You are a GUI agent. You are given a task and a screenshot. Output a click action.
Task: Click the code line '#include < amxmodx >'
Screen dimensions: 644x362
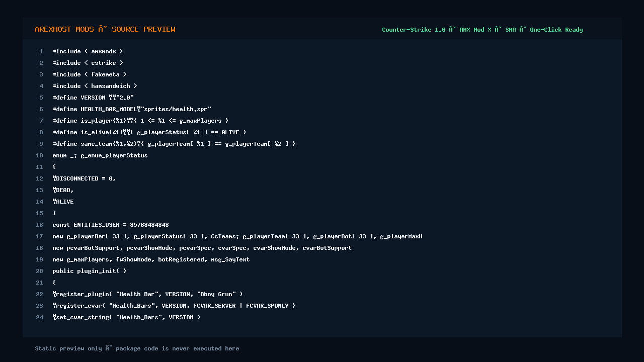tap(88, 51)
